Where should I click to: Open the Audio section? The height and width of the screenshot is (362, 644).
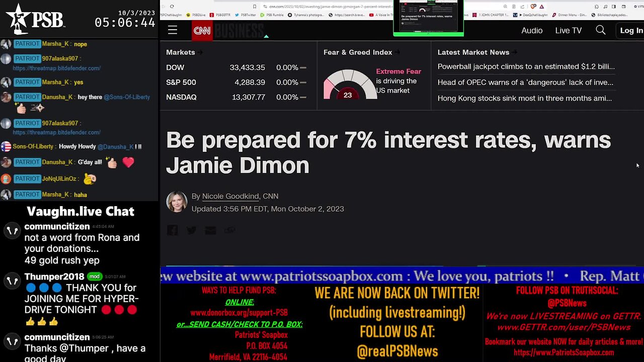532,31
